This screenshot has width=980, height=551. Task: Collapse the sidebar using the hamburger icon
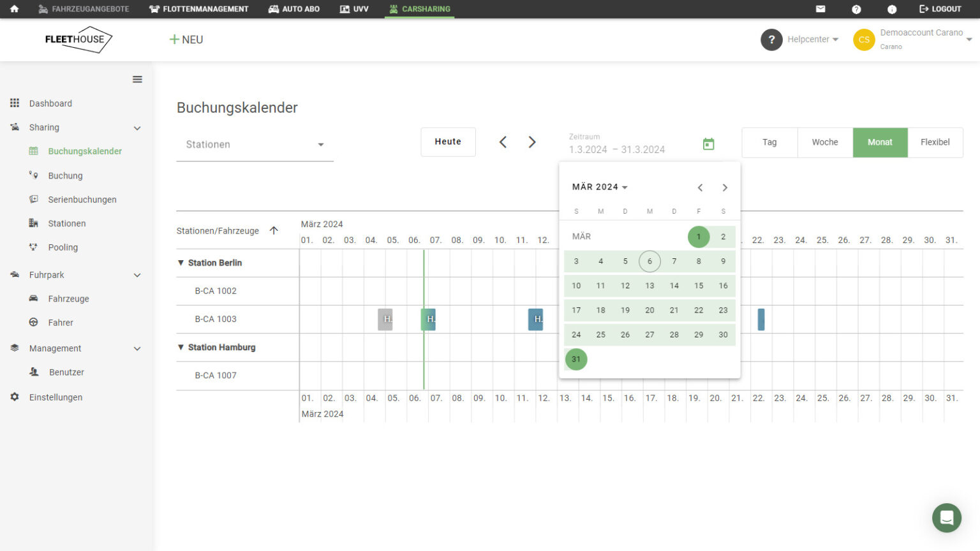(x=137, y=78)
